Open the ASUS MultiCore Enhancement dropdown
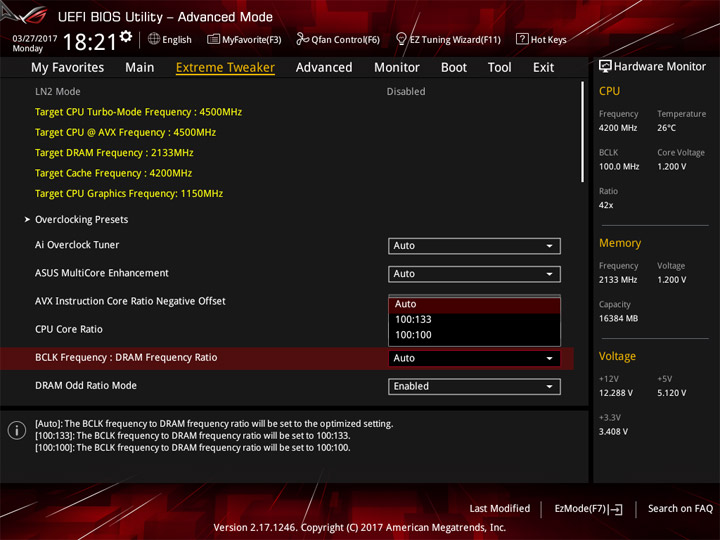Viewport: 720px width, 540px height. tap(474, 274)
